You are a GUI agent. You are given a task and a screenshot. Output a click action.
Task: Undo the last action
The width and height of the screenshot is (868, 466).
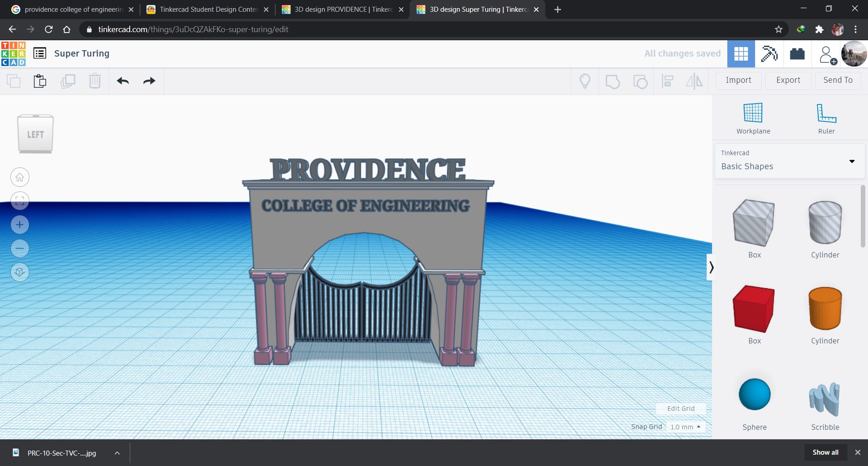pos(123,81)
